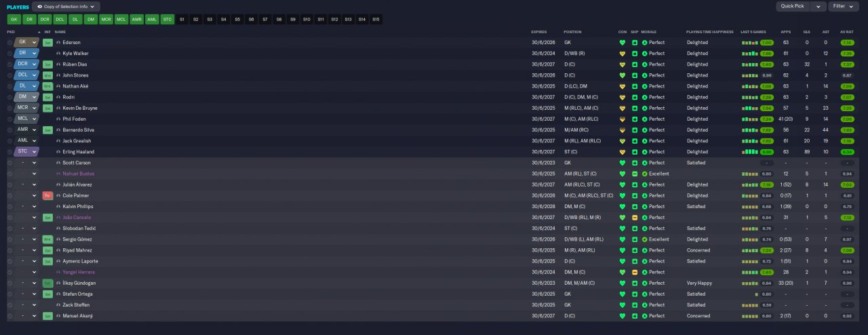This screenshot has width=868, height=335.
Task: Click the Set info badge beside Rodri
Action: (47, 97)
